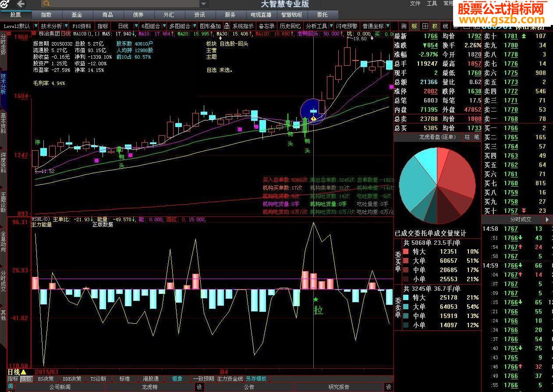Click inside the stock search field

pyautogui.click(x=125, y=4)
